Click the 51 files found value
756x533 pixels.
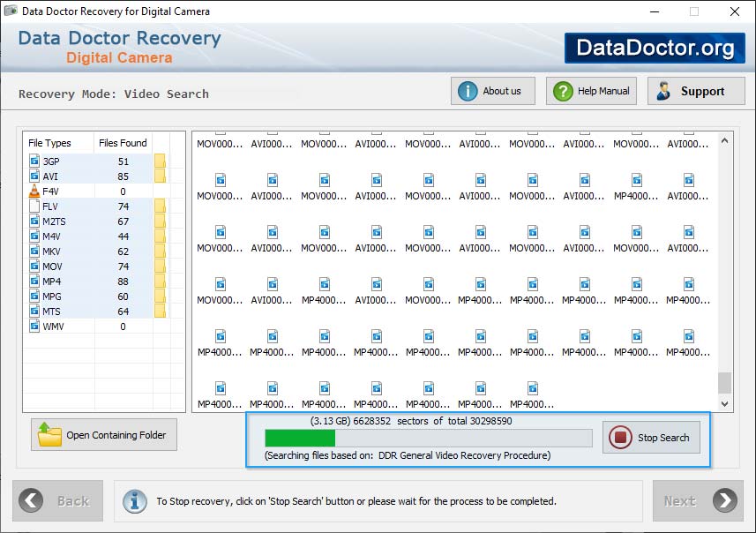124,161
